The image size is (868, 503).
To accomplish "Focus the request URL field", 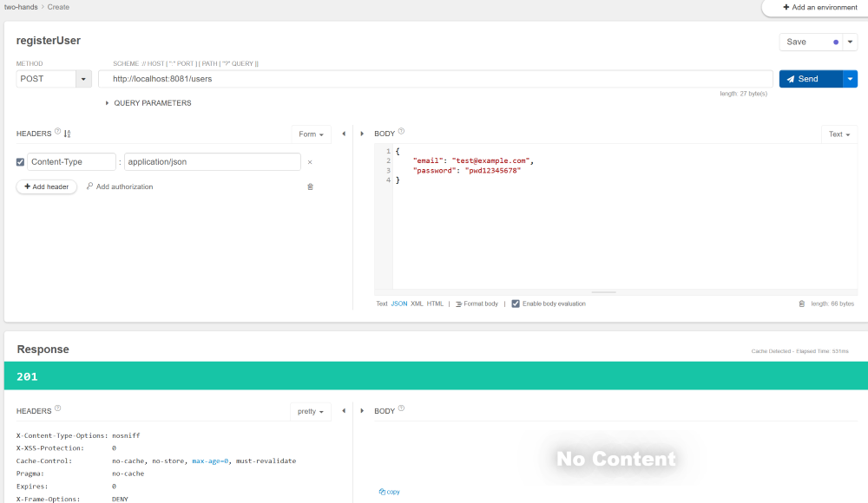I will [436, 79].
